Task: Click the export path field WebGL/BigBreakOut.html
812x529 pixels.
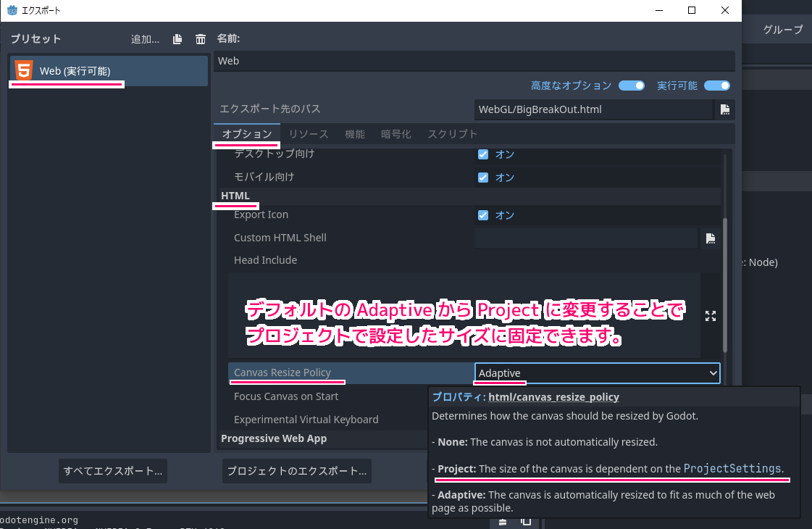Action: 593,109
